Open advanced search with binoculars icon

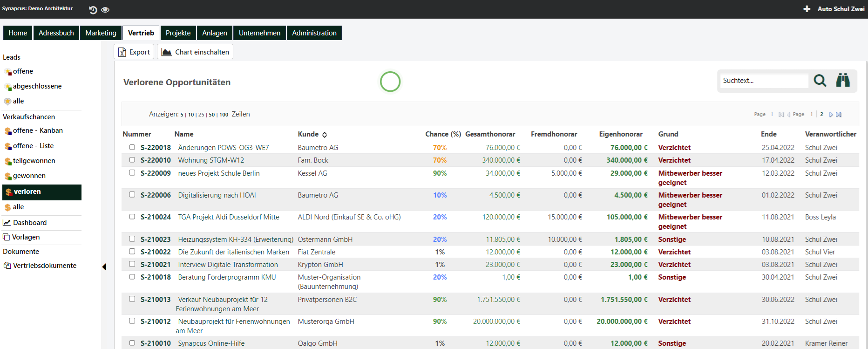842,81
